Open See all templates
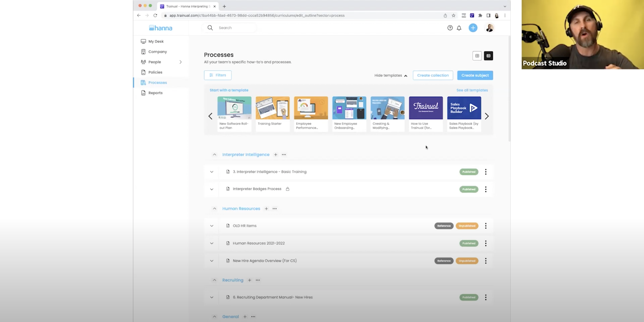Image resolution: width=644 pixels, height=322 pixels. (472, 90)
